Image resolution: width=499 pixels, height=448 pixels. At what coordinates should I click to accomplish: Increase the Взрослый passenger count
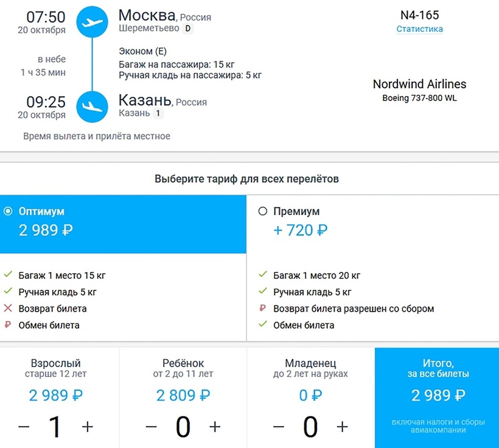pos(88,427)
